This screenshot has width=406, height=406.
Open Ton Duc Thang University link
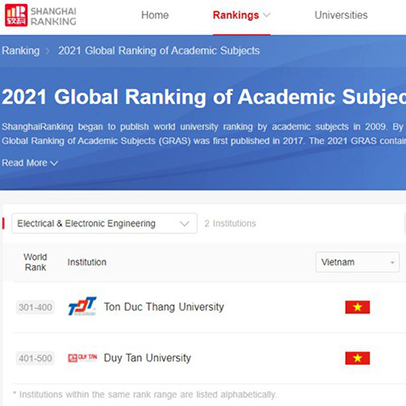click(x=164, y=307)
